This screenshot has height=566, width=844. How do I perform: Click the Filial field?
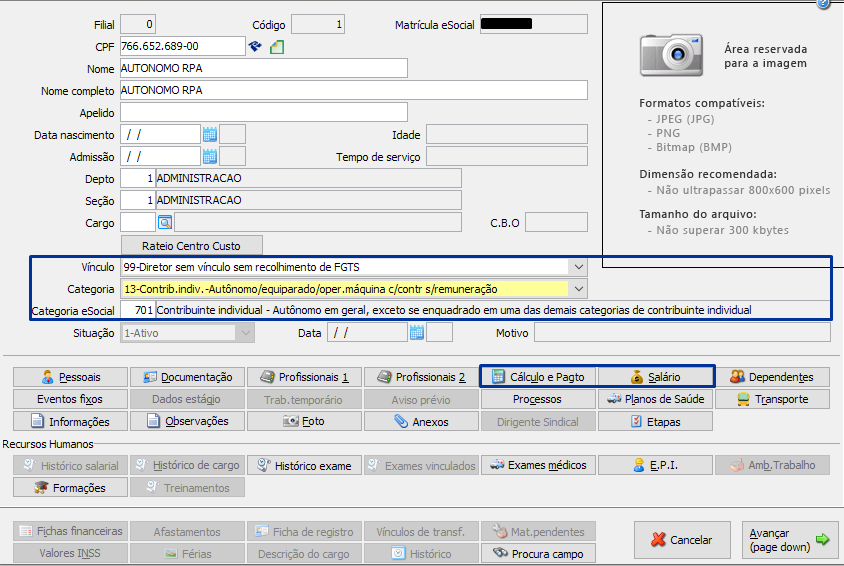click(x=138, y=24)
